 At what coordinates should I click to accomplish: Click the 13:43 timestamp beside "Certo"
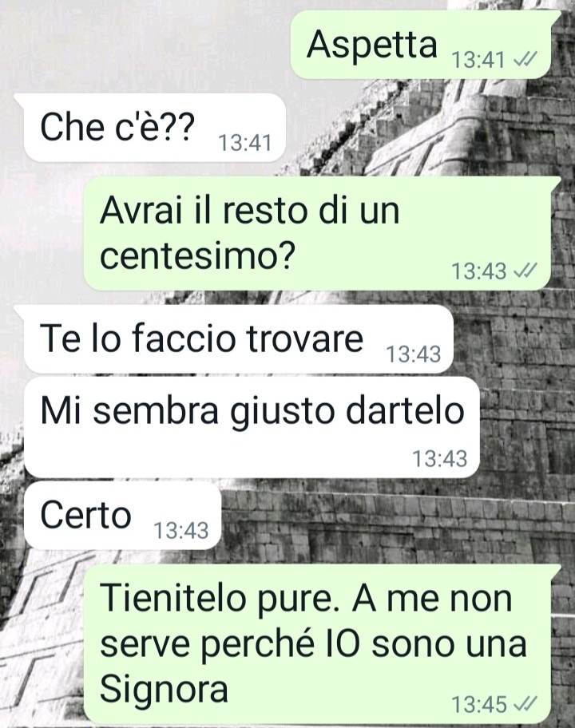point(181,530)
